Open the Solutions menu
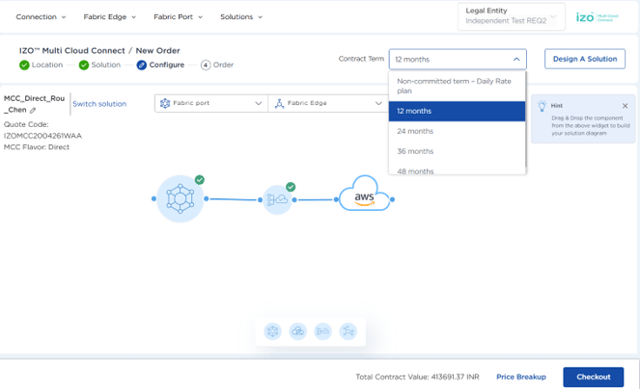 point(241,17)
